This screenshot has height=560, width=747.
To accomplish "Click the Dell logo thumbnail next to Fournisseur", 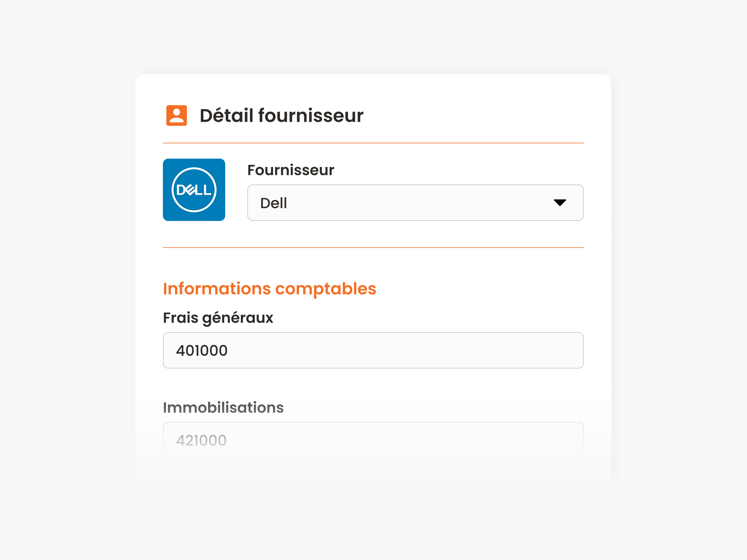I will (194, 190).
